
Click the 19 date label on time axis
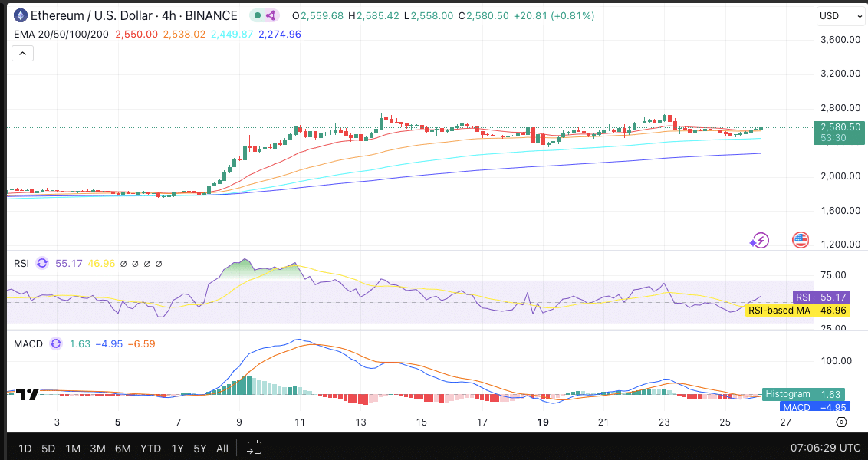click(543, 422)
